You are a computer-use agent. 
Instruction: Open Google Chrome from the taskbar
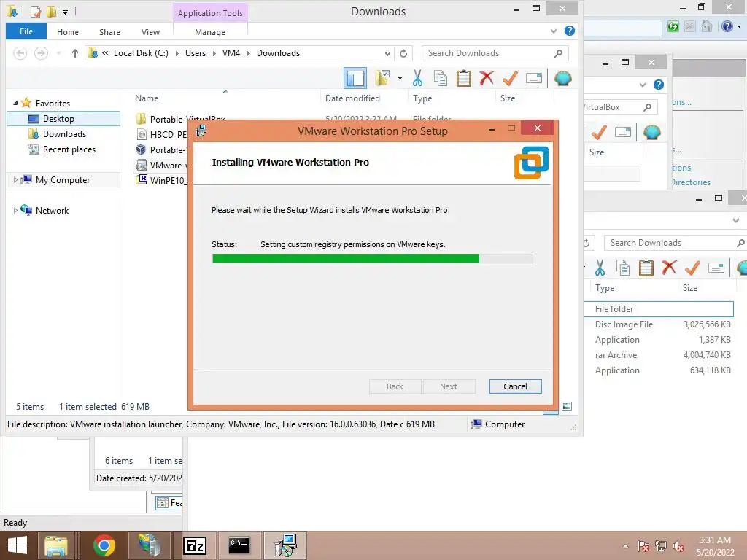coord(104,545)
